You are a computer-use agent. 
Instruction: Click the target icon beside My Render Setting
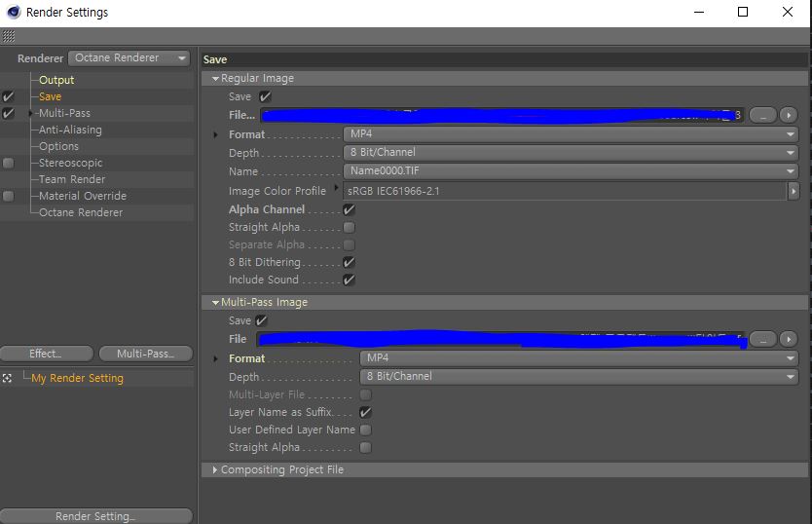(x=7, y=378)
